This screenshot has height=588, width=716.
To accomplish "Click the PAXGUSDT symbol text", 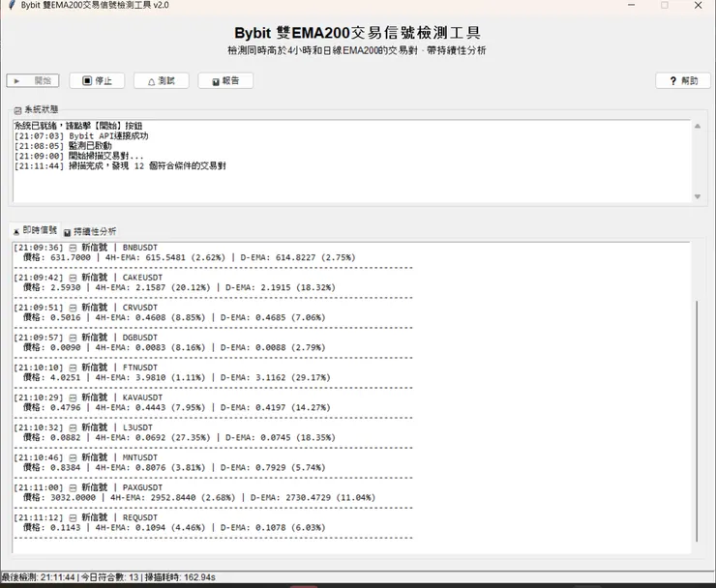I will (142, 487).
